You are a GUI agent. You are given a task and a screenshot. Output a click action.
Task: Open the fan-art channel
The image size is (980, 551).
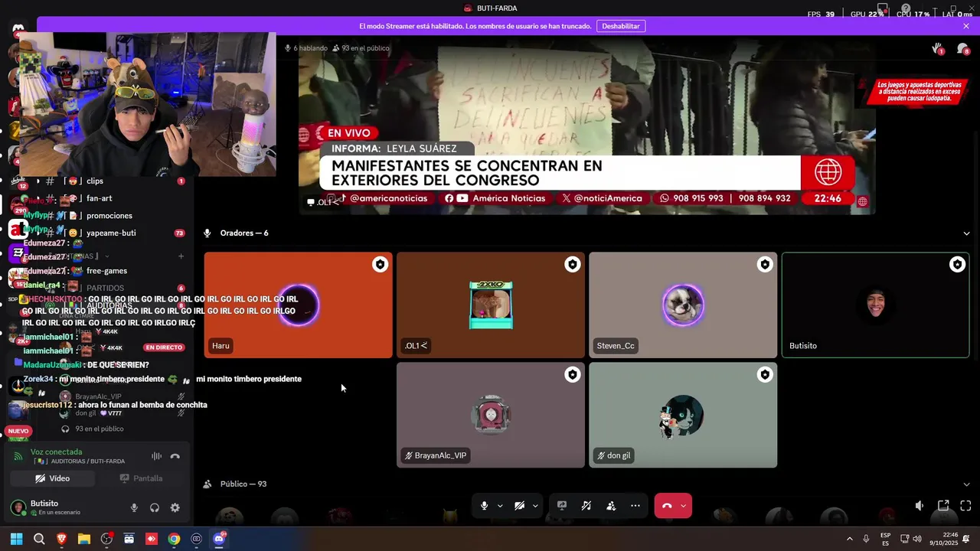100,198
